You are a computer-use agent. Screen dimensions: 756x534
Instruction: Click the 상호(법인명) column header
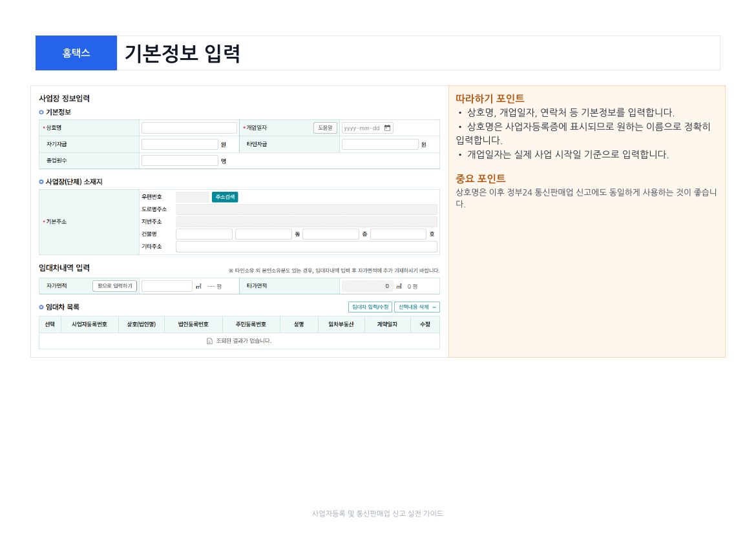tap(142, 324)
